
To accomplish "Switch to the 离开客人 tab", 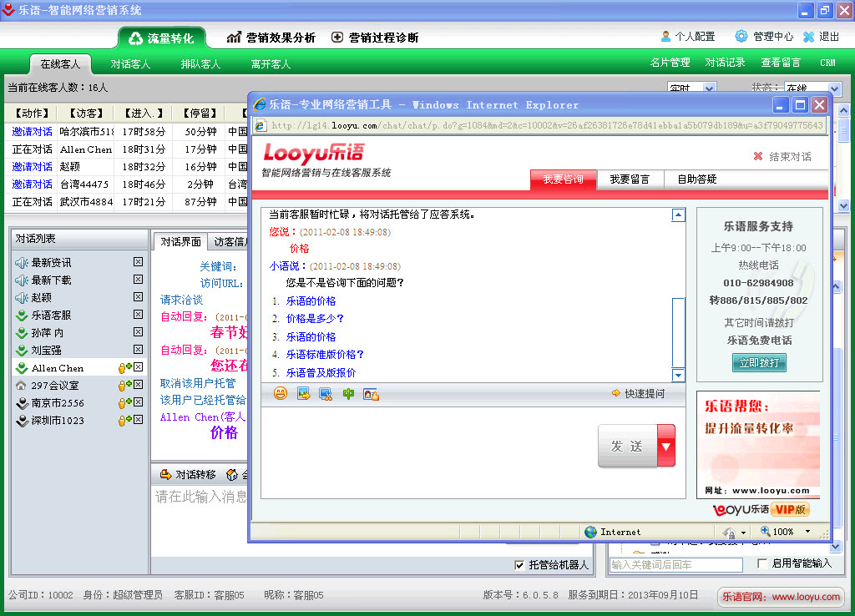I will point(271,64).
